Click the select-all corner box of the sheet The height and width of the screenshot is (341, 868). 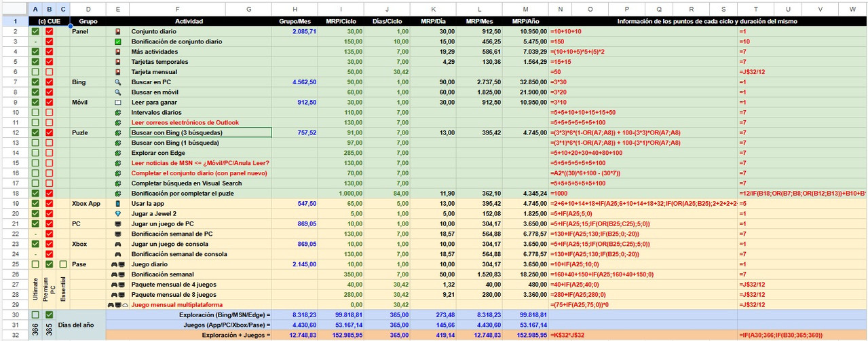tap(14, 9)
